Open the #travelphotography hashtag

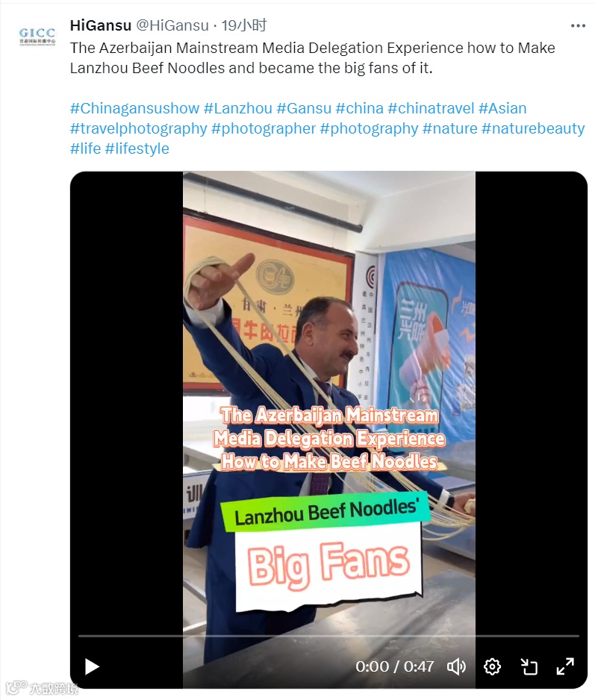[138, 128]
